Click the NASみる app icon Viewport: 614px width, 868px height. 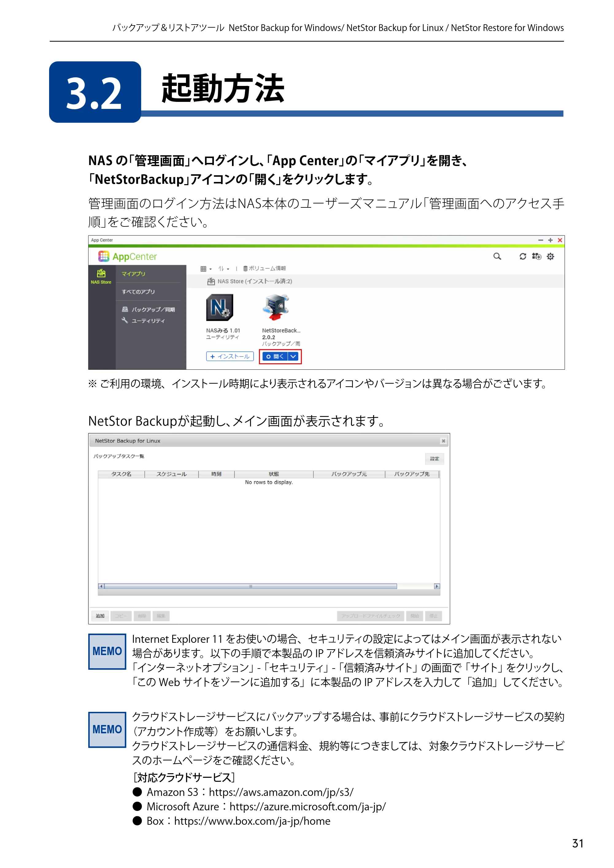click(219, 307)
